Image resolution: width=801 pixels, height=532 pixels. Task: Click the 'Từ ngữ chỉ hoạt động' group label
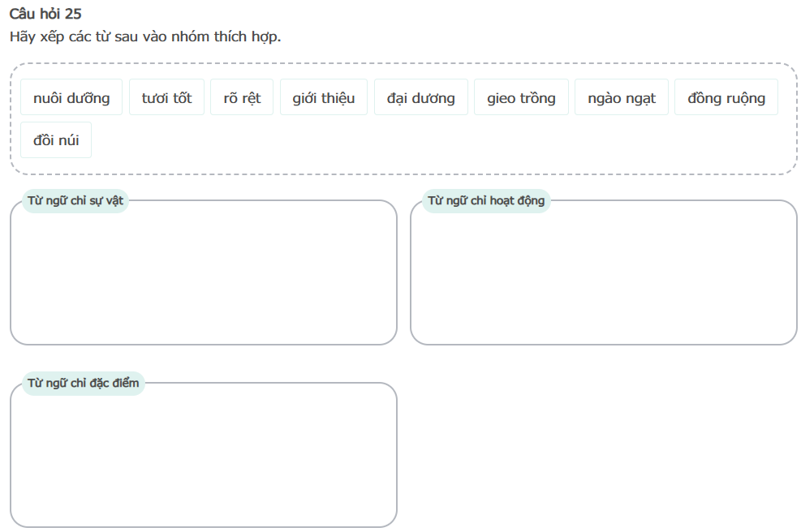coord(486,200)
